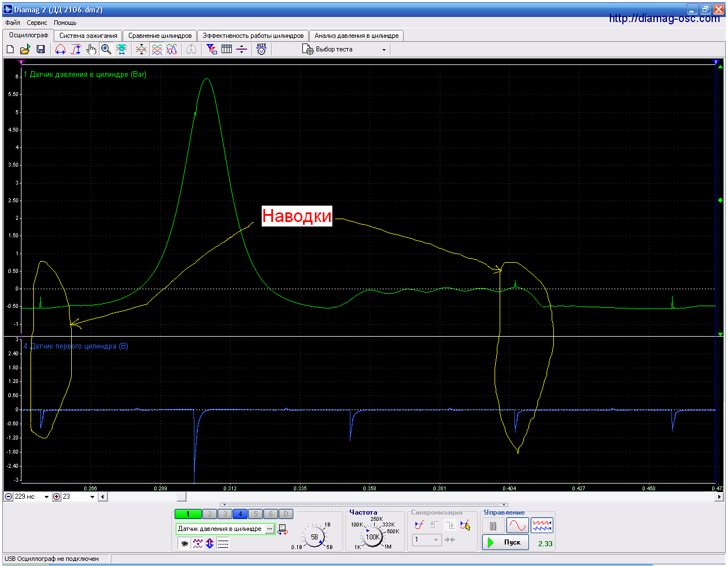Click the Пуск start button

coord(506,543)
